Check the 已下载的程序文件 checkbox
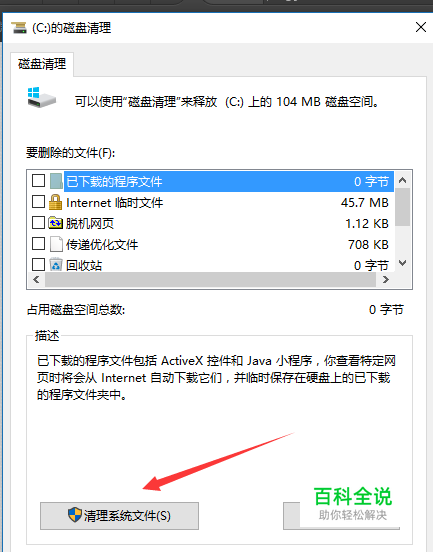Image resolution: width=433 pixels, height=552 pixels. coord(38,181)
